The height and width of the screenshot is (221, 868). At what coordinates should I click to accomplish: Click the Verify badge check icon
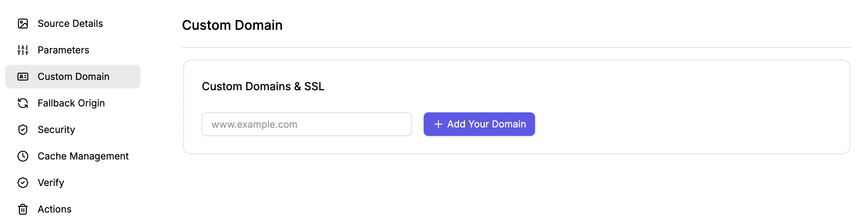(x=23, y=183)
